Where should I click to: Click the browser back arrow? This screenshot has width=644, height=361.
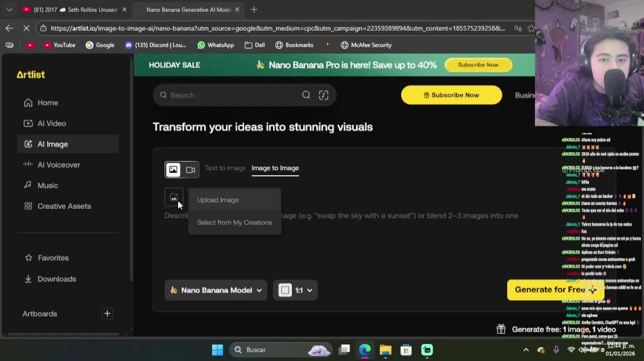[x=9, y=28]
